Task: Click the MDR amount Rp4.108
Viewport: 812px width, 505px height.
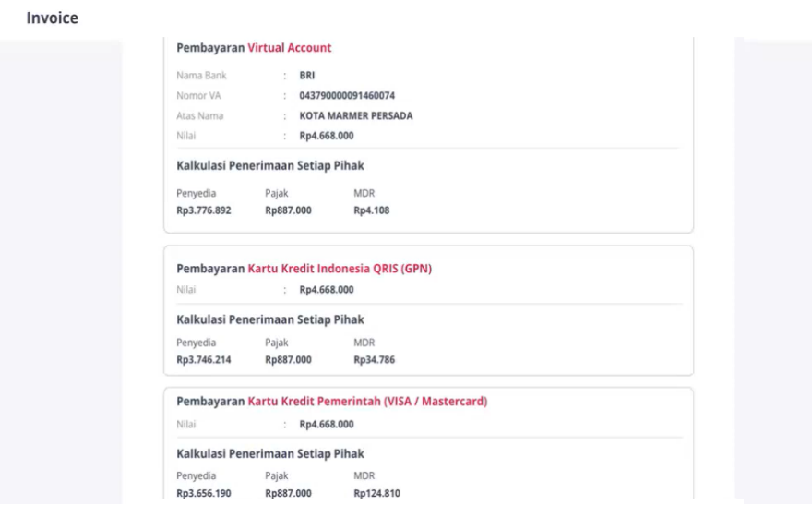Action: tap(372, 210)
